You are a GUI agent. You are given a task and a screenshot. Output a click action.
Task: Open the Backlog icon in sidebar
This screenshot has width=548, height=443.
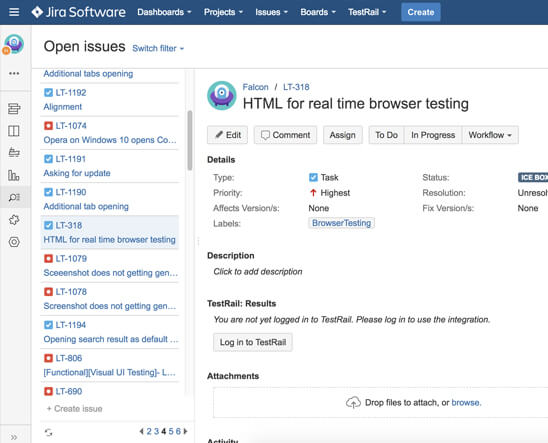14,109
